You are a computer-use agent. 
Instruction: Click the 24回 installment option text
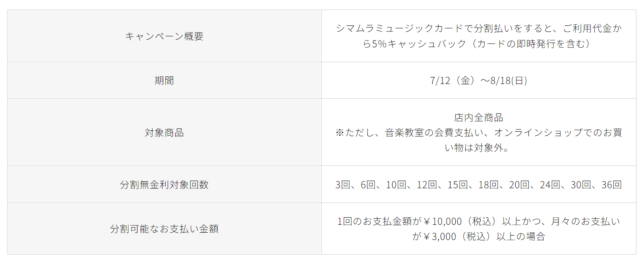coord(550,185)
